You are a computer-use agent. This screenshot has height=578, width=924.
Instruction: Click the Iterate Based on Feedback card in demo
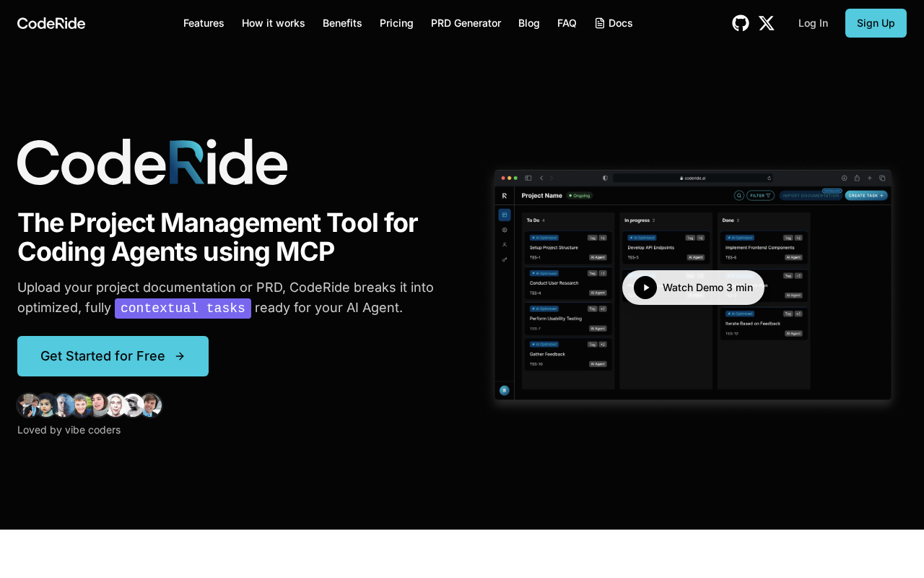tap(764, 322)
